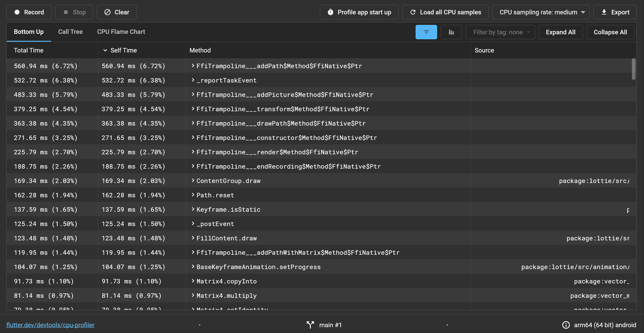Screen dimensions: 644x333
Task: Click the device info icon near arm64
Action: point(566,325)
